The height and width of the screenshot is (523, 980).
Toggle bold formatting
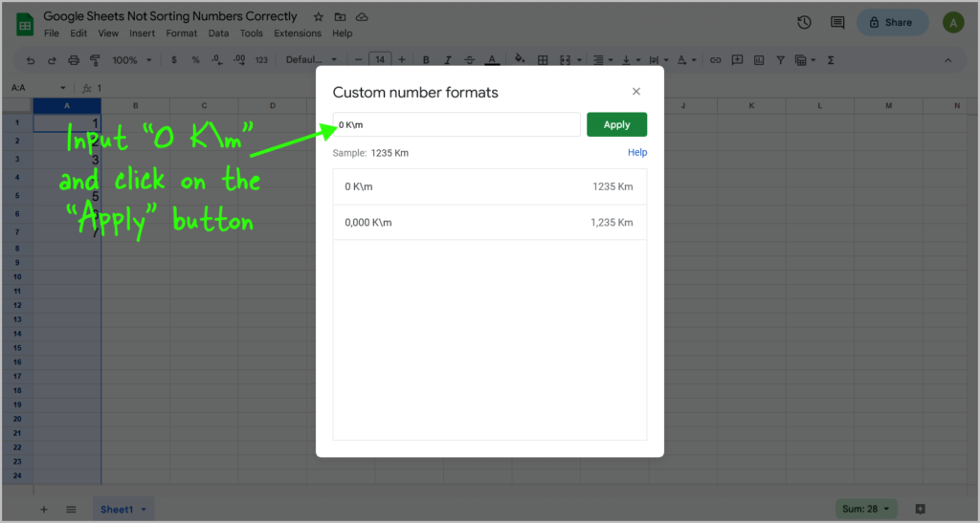tap(426, 60)
